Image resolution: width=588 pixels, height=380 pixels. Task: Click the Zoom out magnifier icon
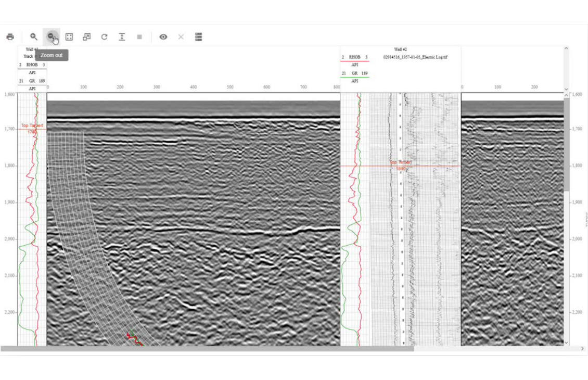point(51,37)
